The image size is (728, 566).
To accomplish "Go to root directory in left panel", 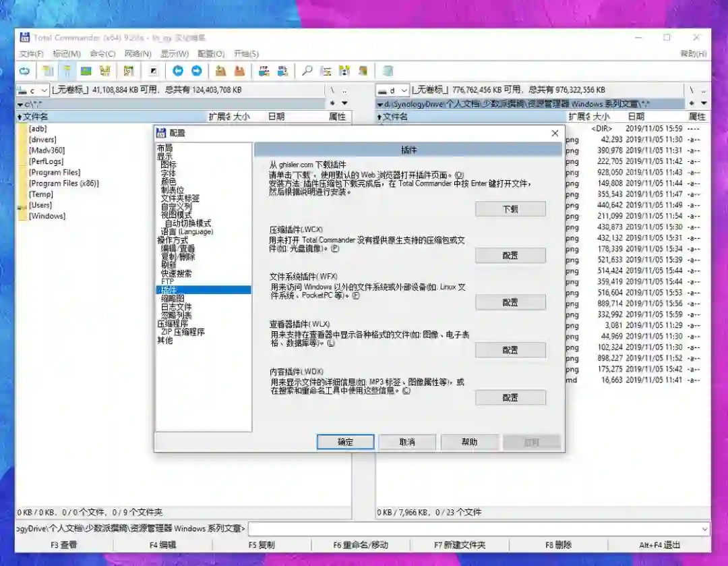I will pos(332,90).
